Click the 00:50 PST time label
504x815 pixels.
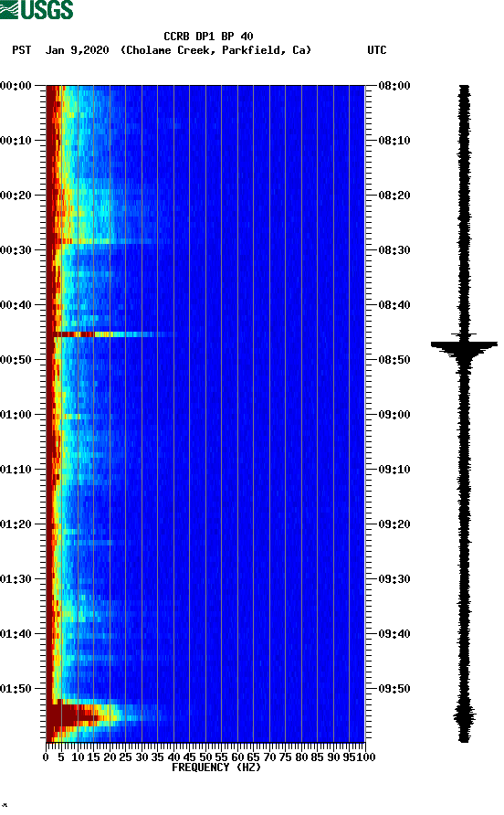pyautogui.click(x=16, y=360)
